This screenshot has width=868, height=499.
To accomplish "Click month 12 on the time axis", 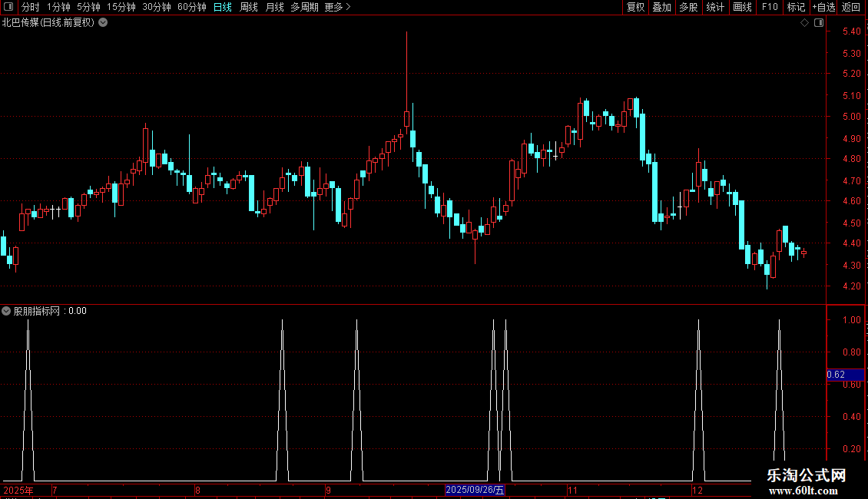I will (697, 490).
